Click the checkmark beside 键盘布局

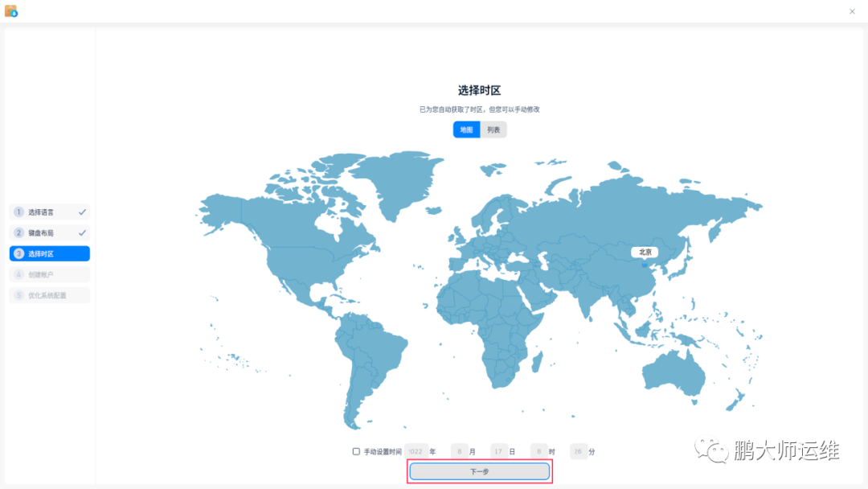click(x=82, y=232)
